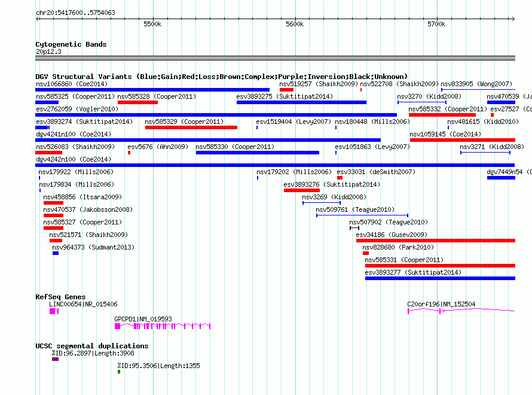This screenshot has width=532, height=395.
Task: Select the GPCPD1|NM_019593 gene model
Action: point(163,326)
